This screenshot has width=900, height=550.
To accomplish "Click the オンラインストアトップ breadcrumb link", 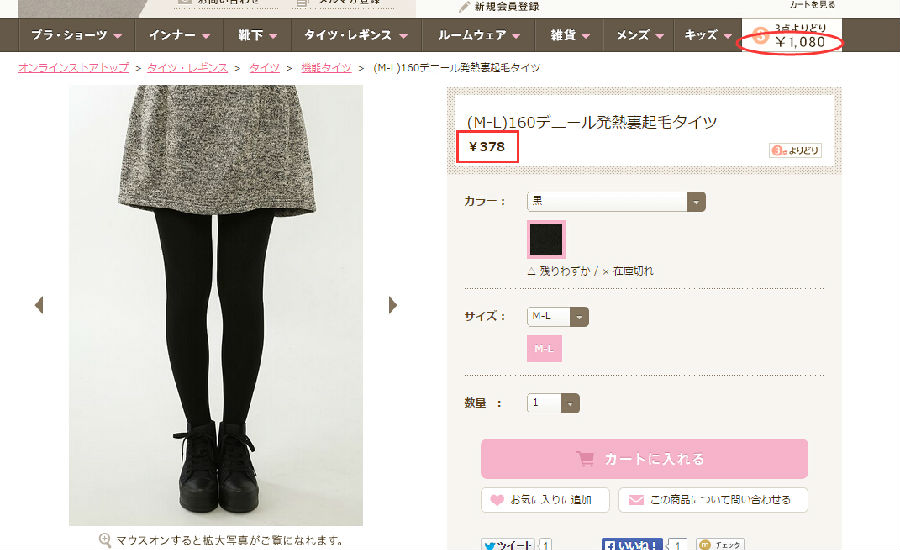I will (x=73, y=68).
